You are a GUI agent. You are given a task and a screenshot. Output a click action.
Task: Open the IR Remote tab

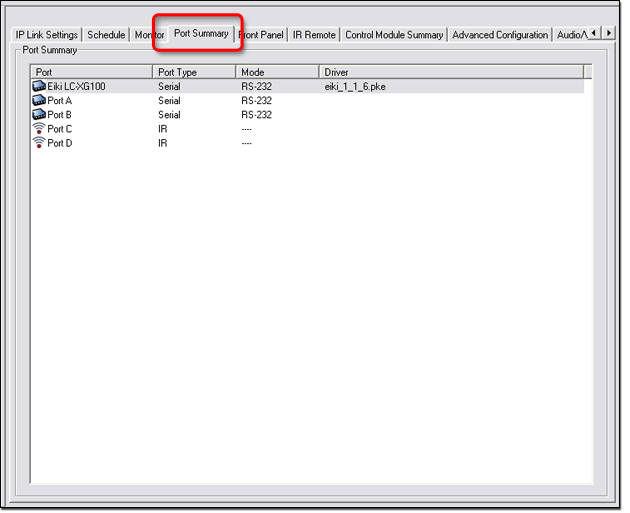[x=314, y=35]
